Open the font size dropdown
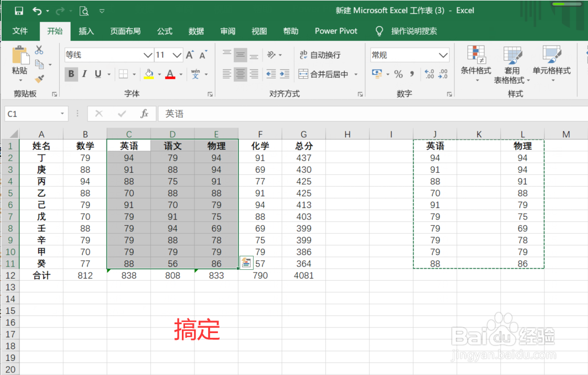Image resolution: width=588 pixels, height=375 pixels. [178, 54]
